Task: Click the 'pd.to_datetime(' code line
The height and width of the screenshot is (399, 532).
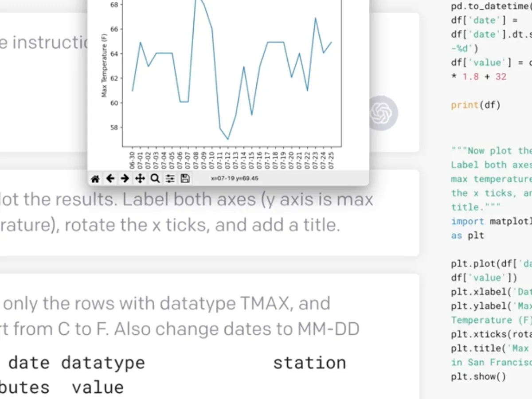Action: click(491, 6)
